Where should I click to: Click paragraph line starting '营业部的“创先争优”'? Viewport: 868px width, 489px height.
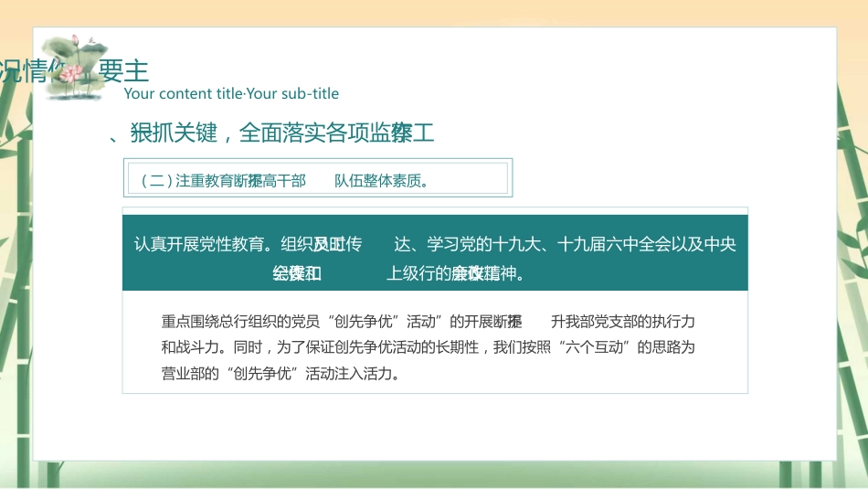coord(281,373)
